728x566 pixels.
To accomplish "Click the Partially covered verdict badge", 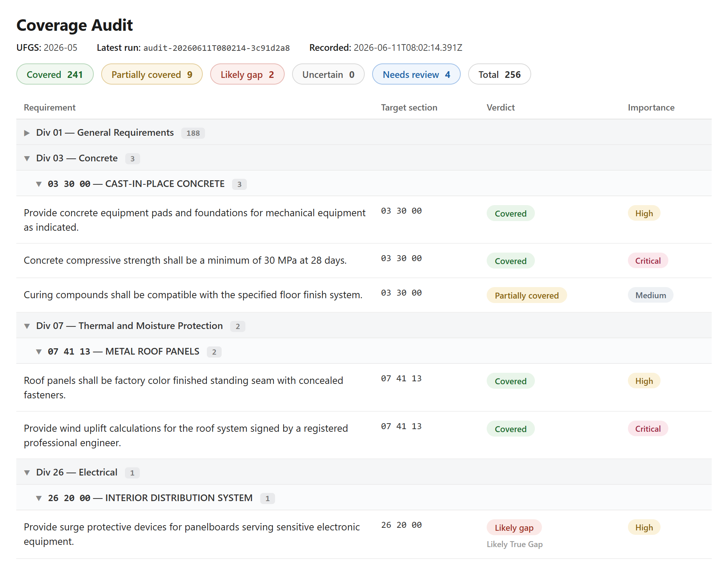I will pyautogui.click(x=527, y=295).
